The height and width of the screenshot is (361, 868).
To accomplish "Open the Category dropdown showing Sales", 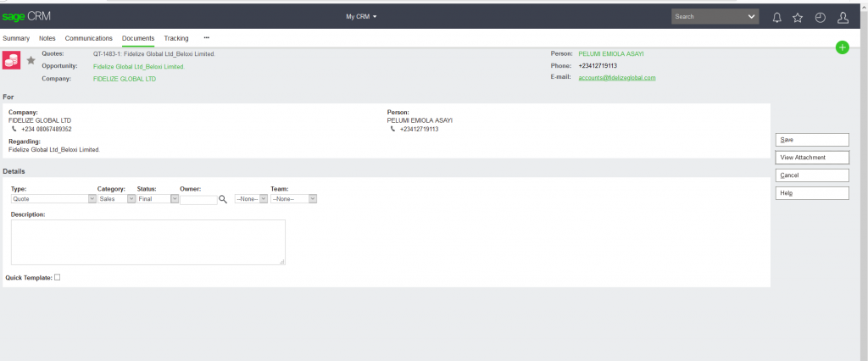I will [117, 198].
